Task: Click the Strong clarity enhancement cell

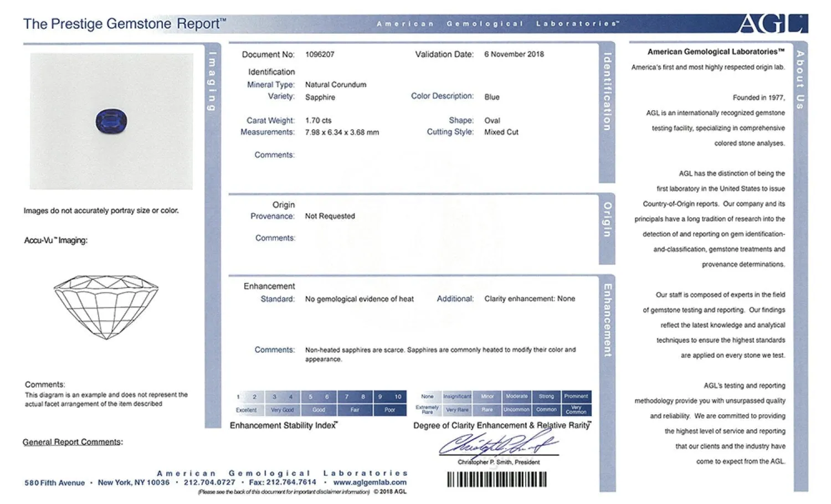Action: tap(546, 397)
